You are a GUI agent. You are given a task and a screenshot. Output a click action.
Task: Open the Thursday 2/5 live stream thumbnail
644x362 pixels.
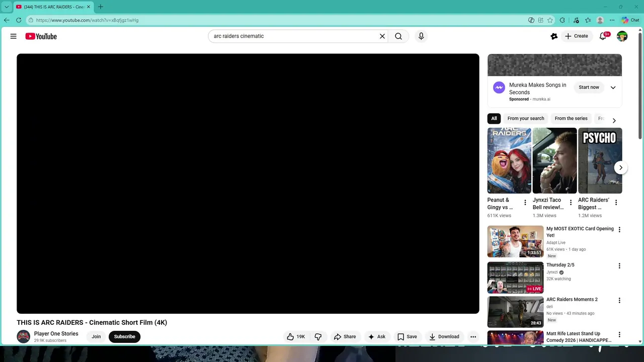pyautogui.click(x=515, y=278)
